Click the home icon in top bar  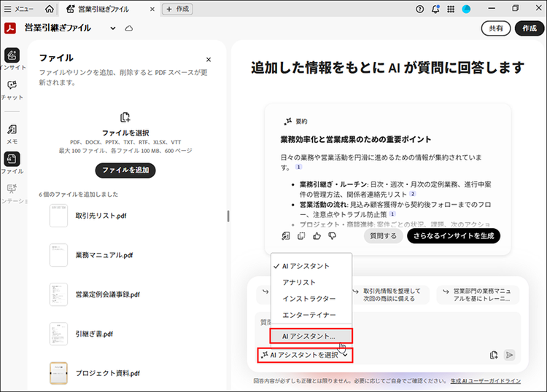(50, 9)
